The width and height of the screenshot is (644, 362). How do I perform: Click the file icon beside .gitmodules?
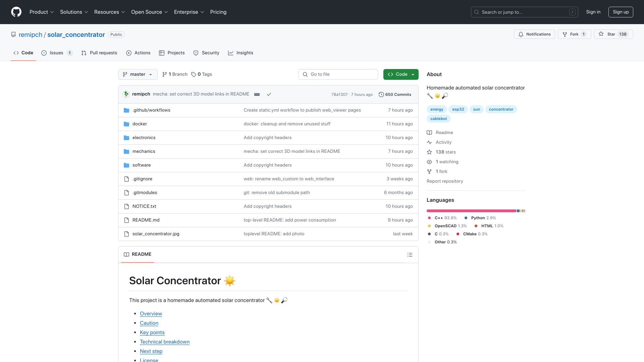click(x=126, y=193)
